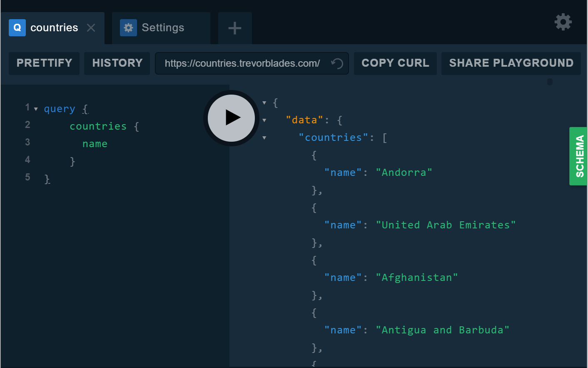Click line number 4 in the editor
588x368 pixels.
(27, 160)
